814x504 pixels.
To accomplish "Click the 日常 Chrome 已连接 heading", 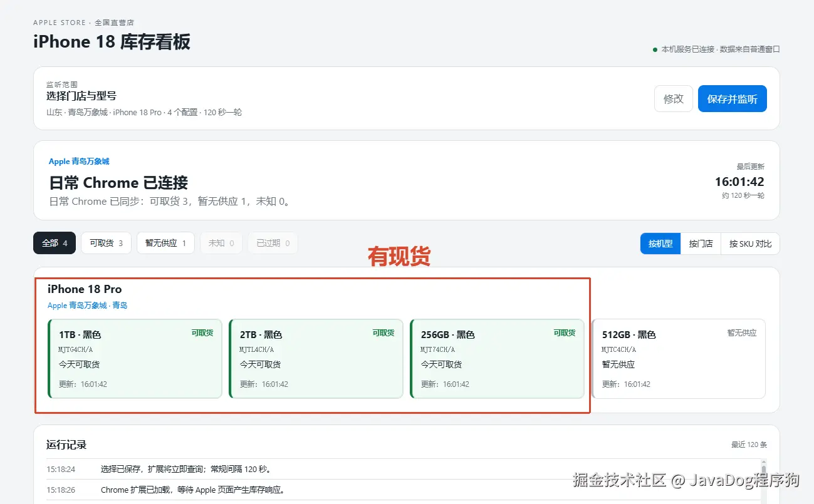I will coord(118,183).
